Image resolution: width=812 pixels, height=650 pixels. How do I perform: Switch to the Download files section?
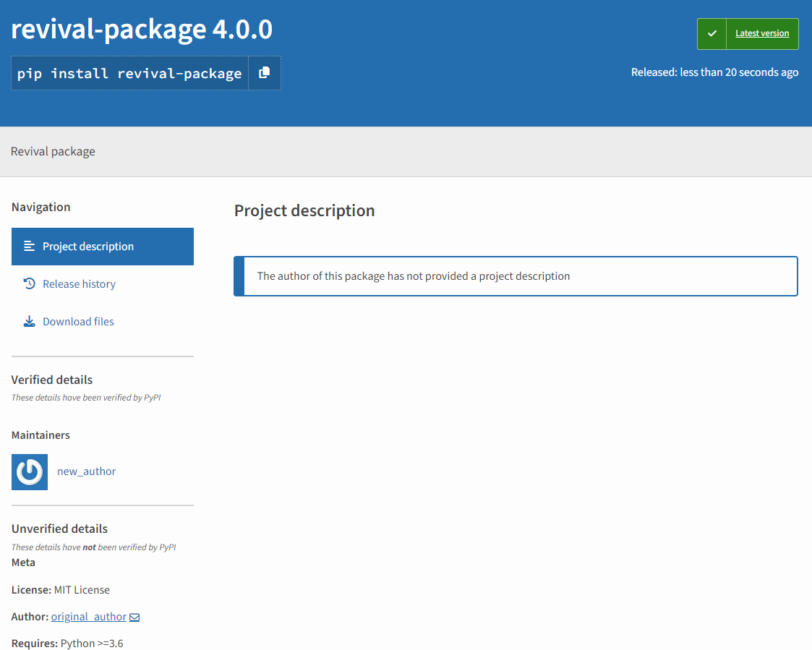pos(78,321)
